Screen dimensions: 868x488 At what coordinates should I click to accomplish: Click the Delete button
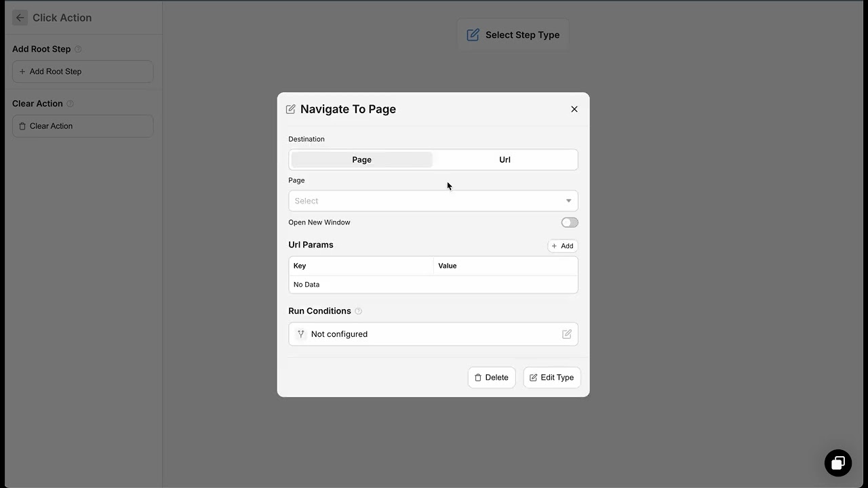tap(492, 378)
